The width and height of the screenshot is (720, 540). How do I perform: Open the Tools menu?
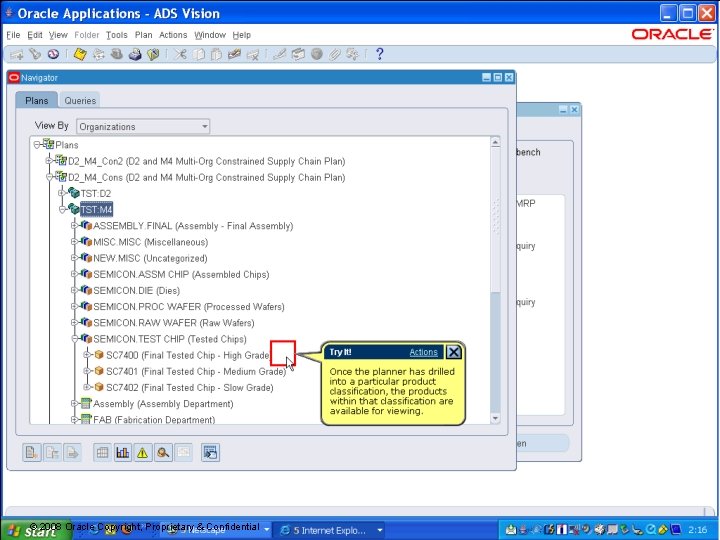coord(117,35)
